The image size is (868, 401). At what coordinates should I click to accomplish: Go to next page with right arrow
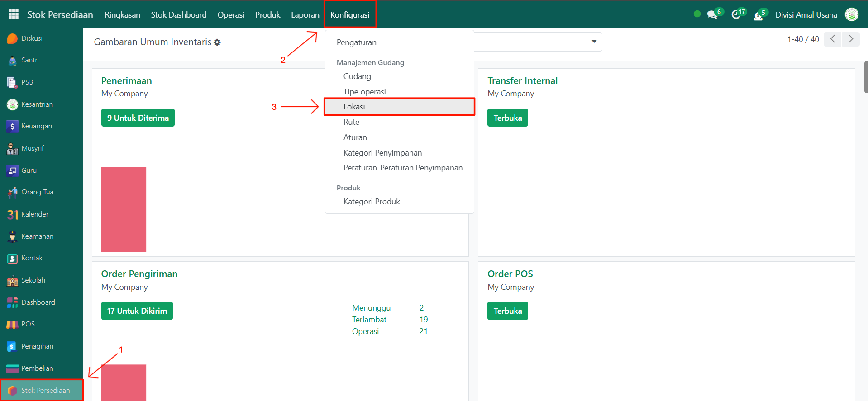[851, 39]
